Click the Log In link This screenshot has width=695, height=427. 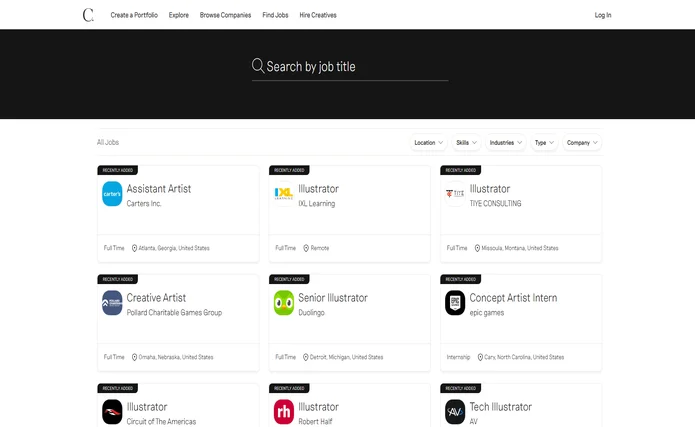tap(603, 15)
